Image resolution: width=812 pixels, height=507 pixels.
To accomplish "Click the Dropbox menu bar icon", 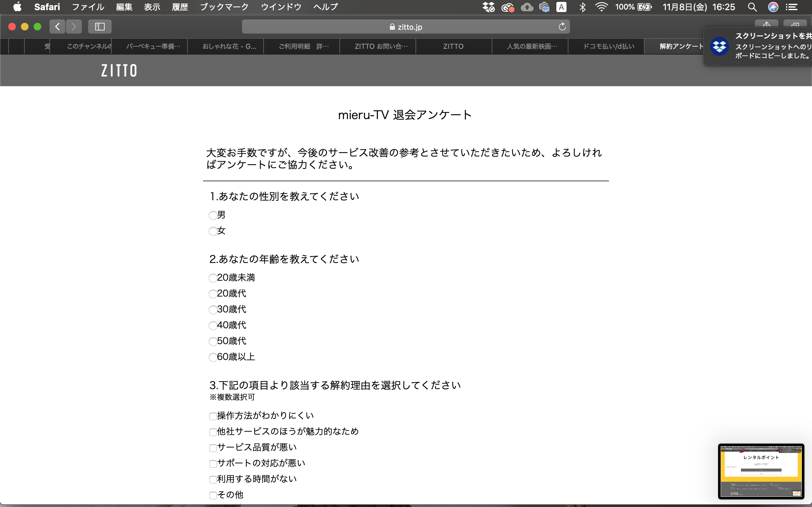I will click(488, 7).
